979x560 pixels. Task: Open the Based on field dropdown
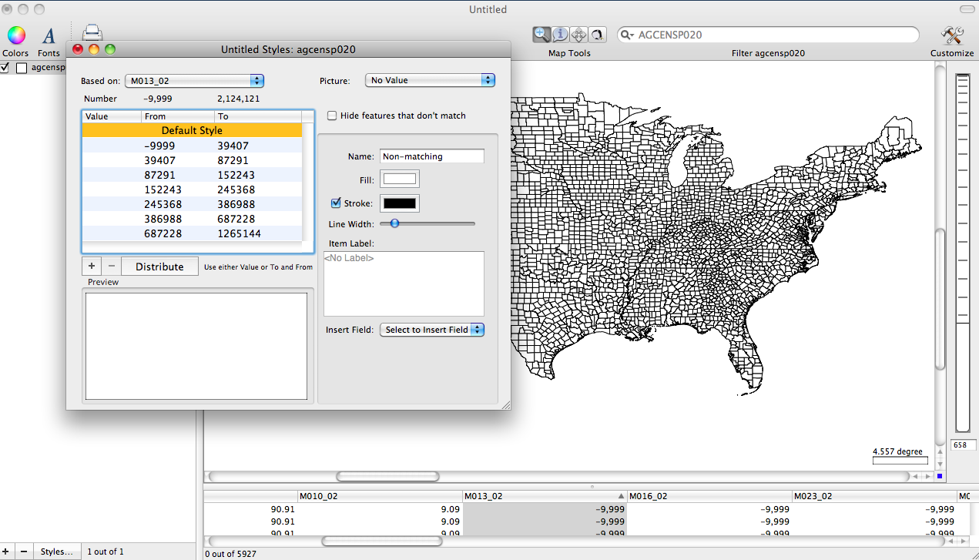coord(195,80)
